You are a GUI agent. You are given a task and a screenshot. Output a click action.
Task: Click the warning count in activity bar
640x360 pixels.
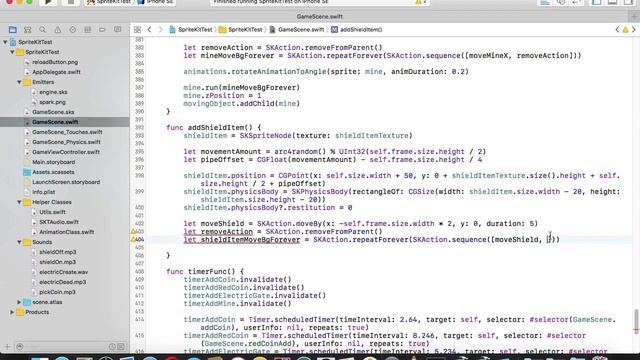coord(421,2)
